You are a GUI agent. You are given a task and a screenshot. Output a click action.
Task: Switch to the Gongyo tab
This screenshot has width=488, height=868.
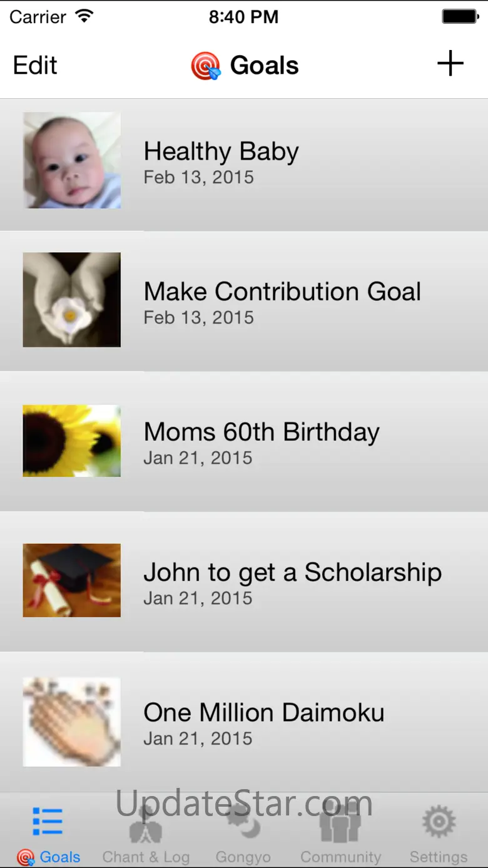pos(243,832)
